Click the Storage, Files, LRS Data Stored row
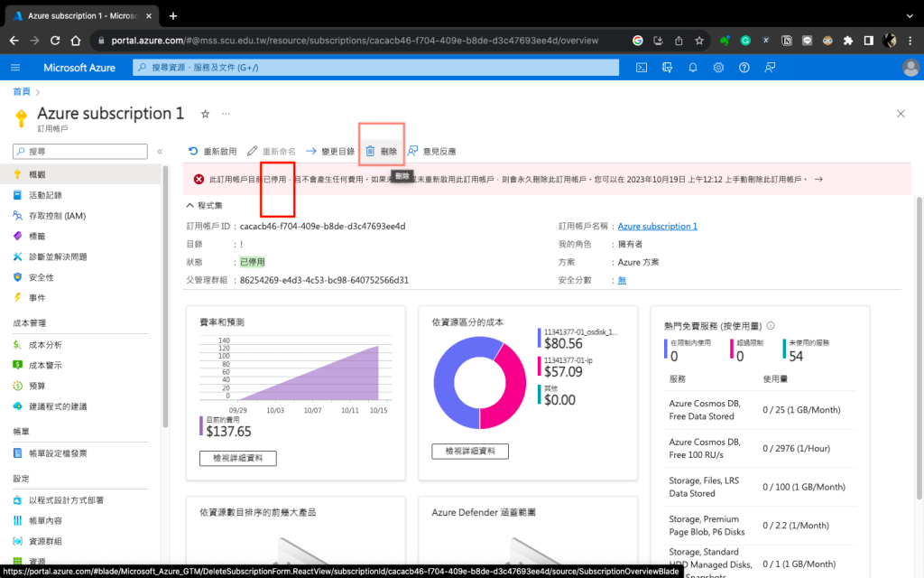The width and height of the screenshot is (924, 578). [760, 487]
